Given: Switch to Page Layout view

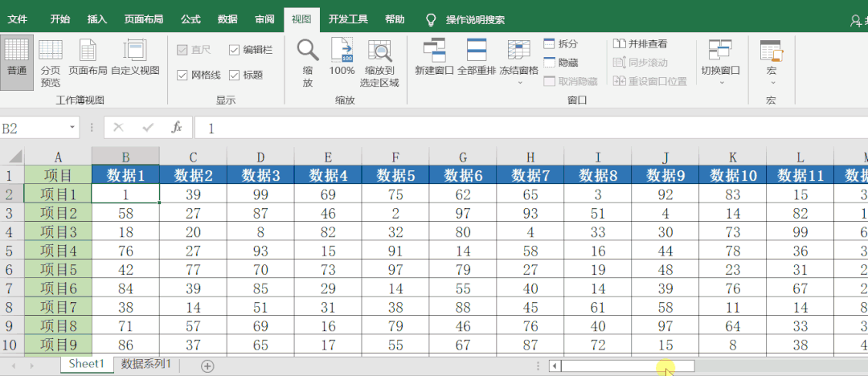Looking at the screenshot, I should coord(88,58).
